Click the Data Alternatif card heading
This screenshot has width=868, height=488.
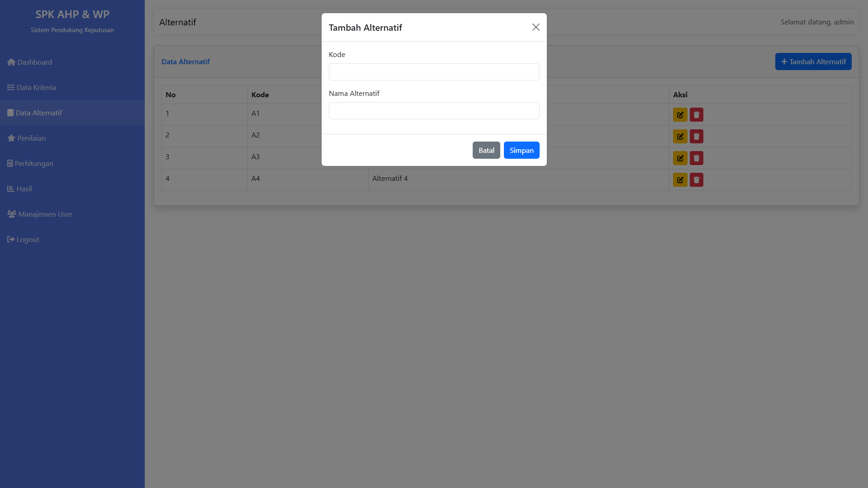(185, 62)
